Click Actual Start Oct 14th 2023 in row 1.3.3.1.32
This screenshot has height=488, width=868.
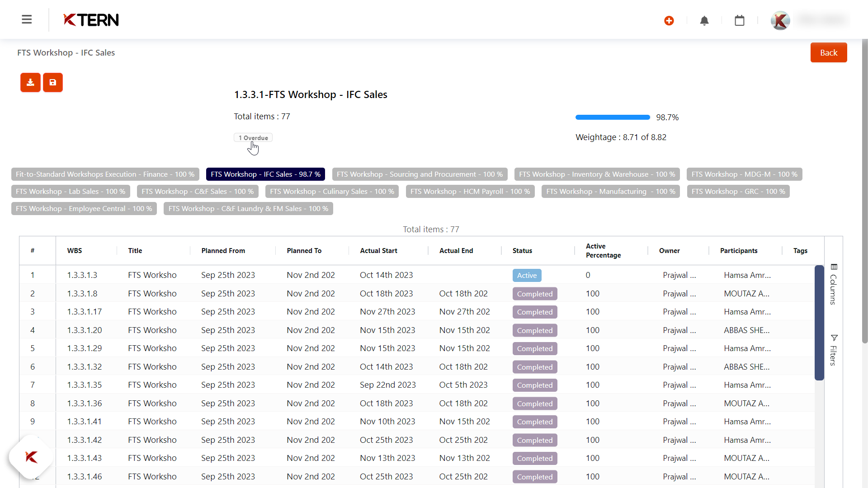point(387,367)
